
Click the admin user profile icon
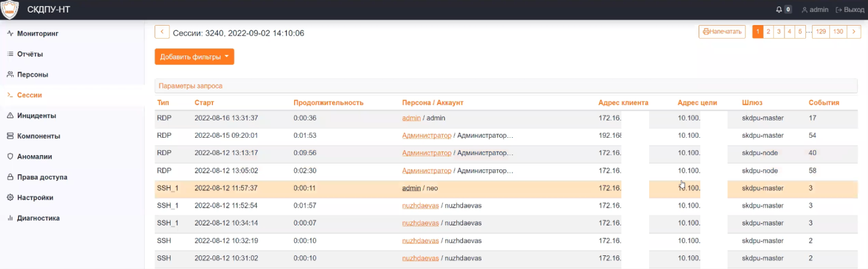805,10
